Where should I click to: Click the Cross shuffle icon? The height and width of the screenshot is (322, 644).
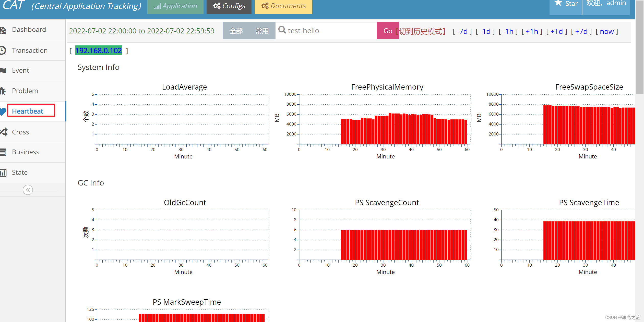[x=4, y=132]
